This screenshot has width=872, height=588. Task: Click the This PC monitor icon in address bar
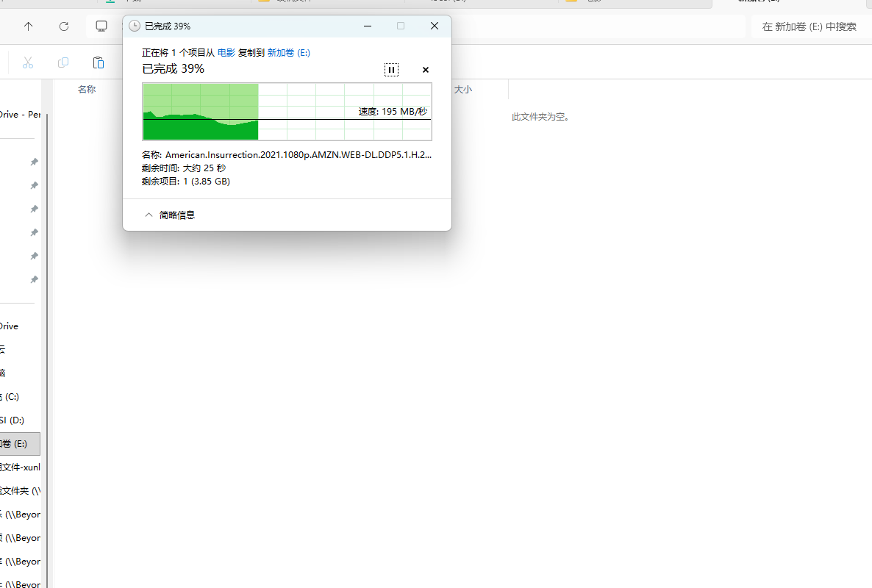coord(101,26)
